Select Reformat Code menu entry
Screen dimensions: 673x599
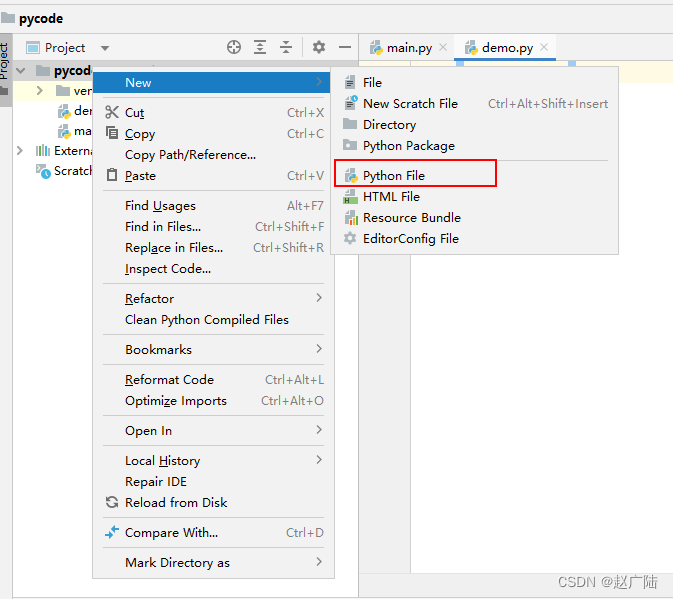213,379
